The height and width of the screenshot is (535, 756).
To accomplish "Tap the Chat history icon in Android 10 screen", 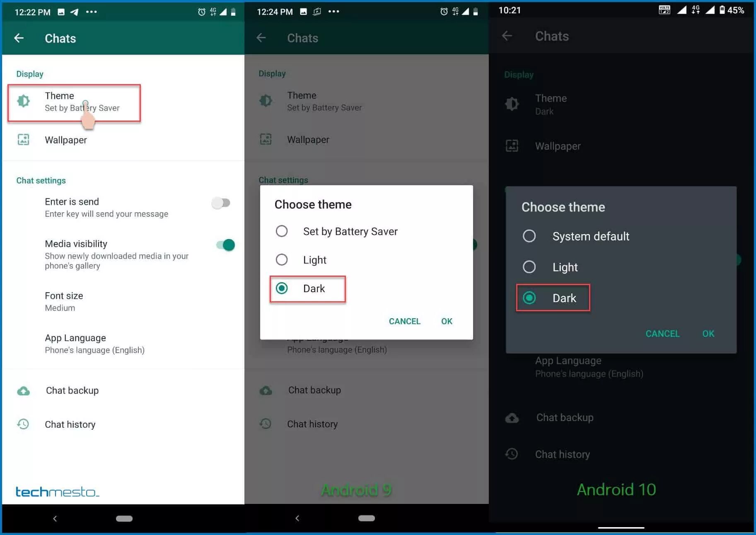I will (x=512, y=454).
